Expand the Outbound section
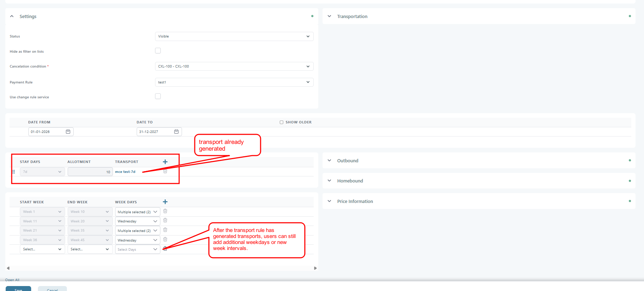 347,161
